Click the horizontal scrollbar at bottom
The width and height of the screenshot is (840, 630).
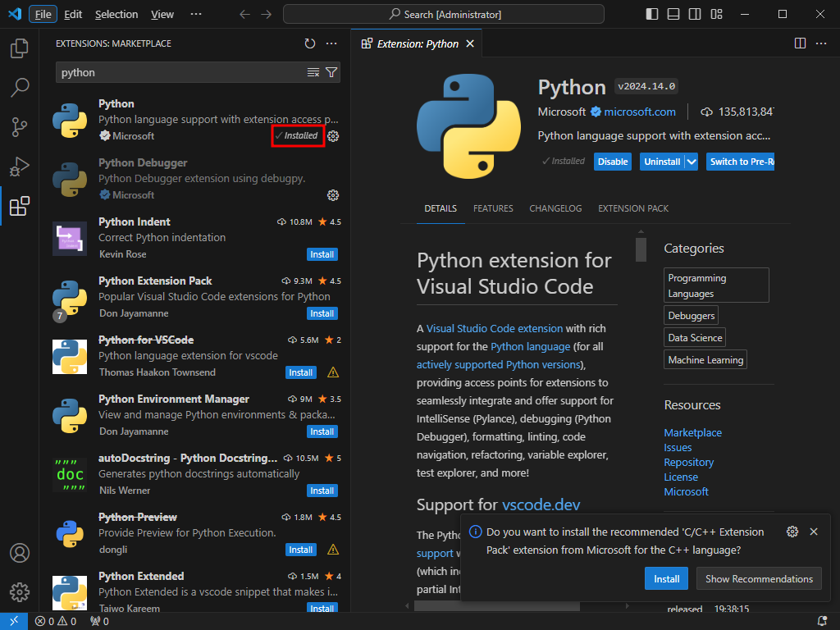[x=496, y=606]
